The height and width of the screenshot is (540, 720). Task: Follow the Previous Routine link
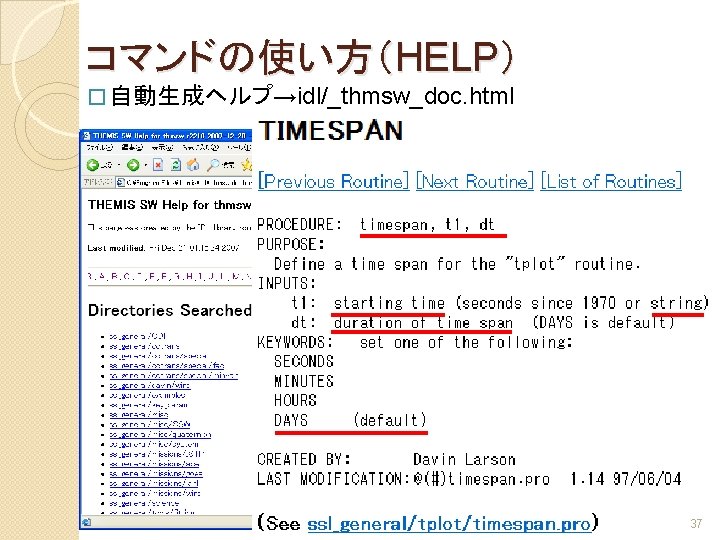click(x=333, y=181)
